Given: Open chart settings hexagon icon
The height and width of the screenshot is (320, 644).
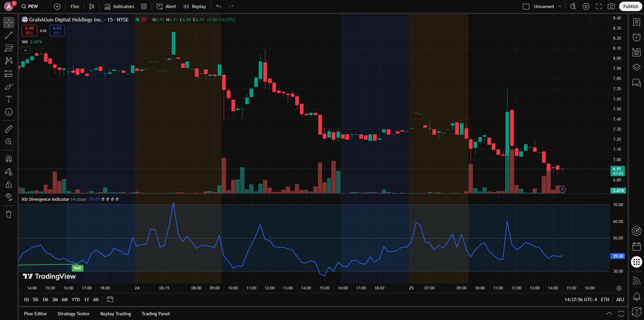Looking at the screenshot, I should coord(586,6).
